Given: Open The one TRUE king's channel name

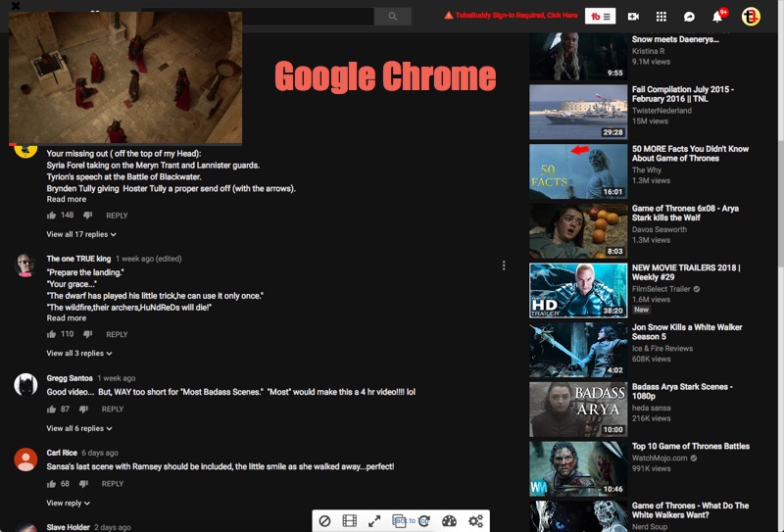Looking at the screenshot, I should (78, 259).
